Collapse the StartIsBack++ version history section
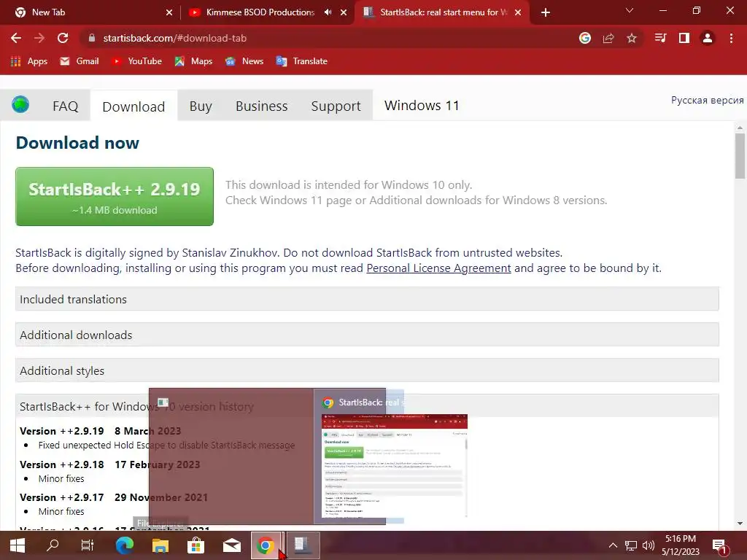Image resolution: width=747 pixels, height=560 pixels. [367, 406]
